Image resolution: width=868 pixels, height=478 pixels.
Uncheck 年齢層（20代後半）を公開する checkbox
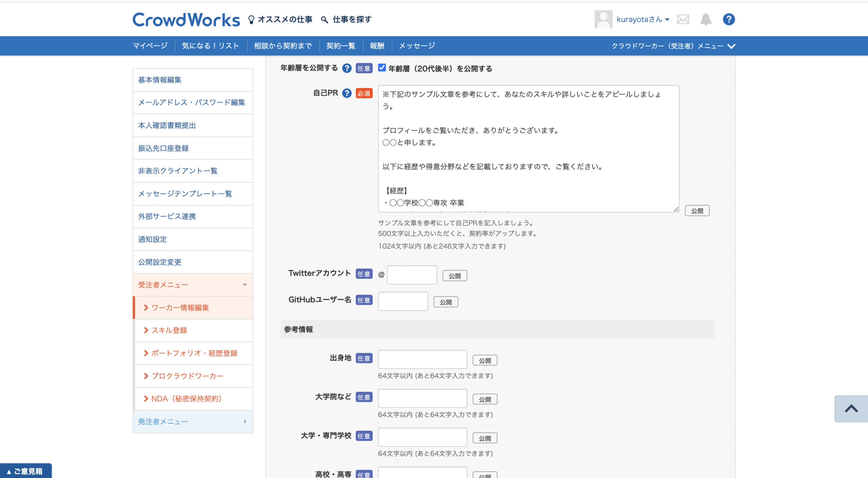point(382,68)
